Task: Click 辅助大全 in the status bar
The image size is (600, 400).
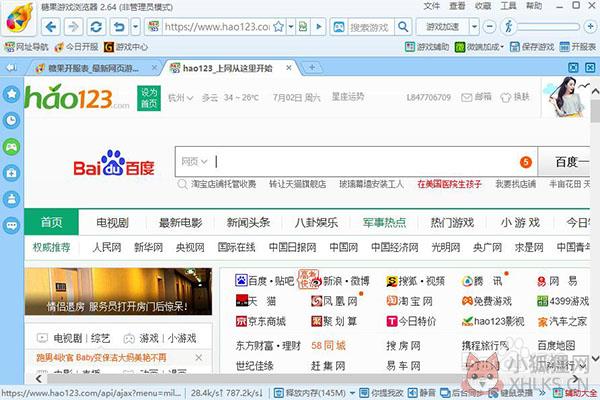Action: coord(576,393)
